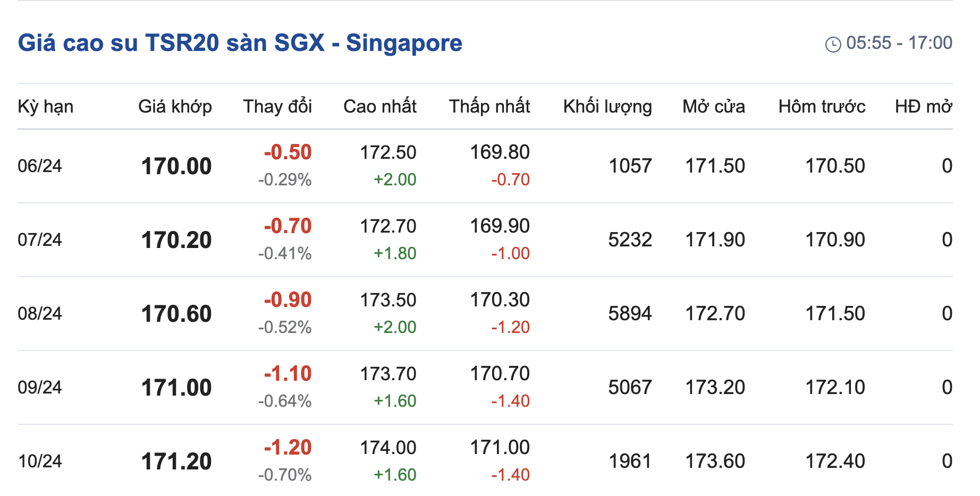Click the clock icon beside trading hours

tap(833, 44)
